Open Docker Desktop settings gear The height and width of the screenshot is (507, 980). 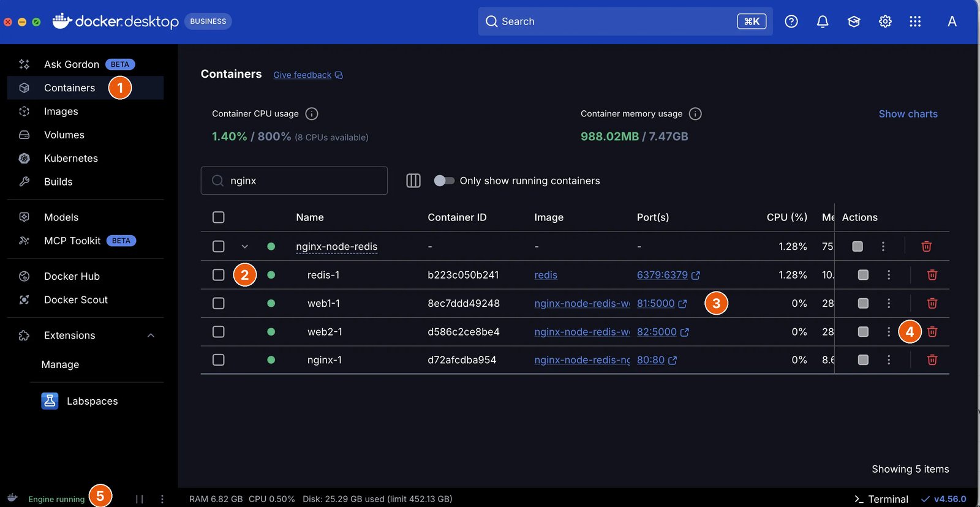(885, 21)
